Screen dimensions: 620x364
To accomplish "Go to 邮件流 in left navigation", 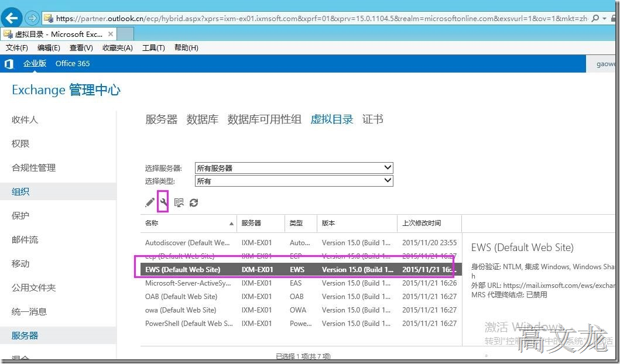I will click(x=25, y=239).
